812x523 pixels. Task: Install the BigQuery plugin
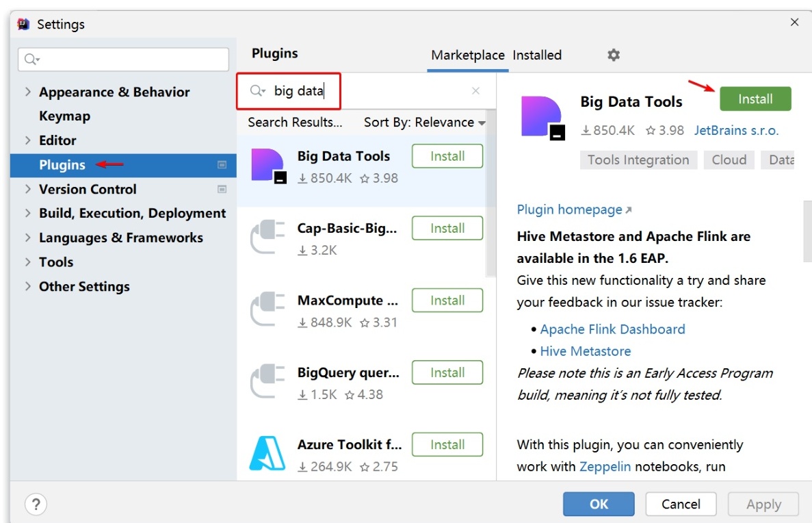pyautogui.click(x=447, y=372)
